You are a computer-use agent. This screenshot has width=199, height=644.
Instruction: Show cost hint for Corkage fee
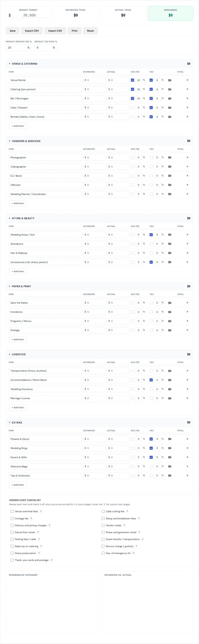31,518
